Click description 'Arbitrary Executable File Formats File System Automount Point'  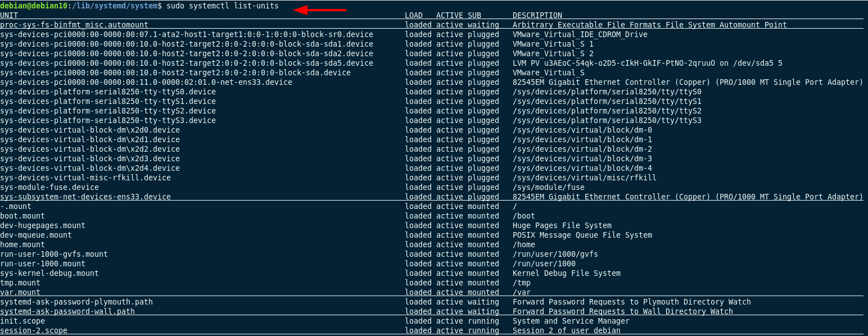[650, 25]
